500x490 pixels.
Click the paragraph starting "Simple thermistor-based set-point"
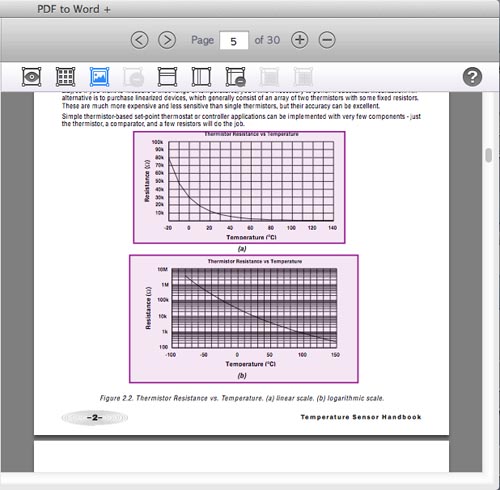(x=241, y=120)
